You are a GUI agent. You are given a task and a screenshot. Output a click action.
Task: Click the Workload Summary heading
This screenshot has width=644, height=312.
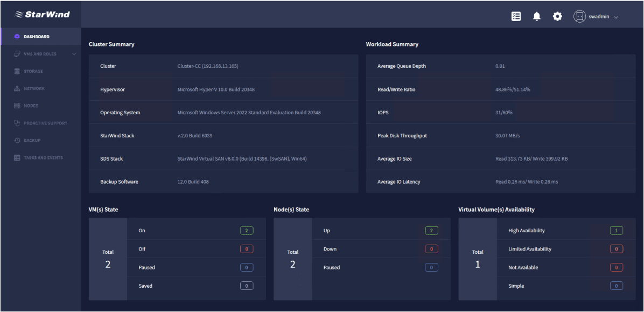[x=392, y=44]
